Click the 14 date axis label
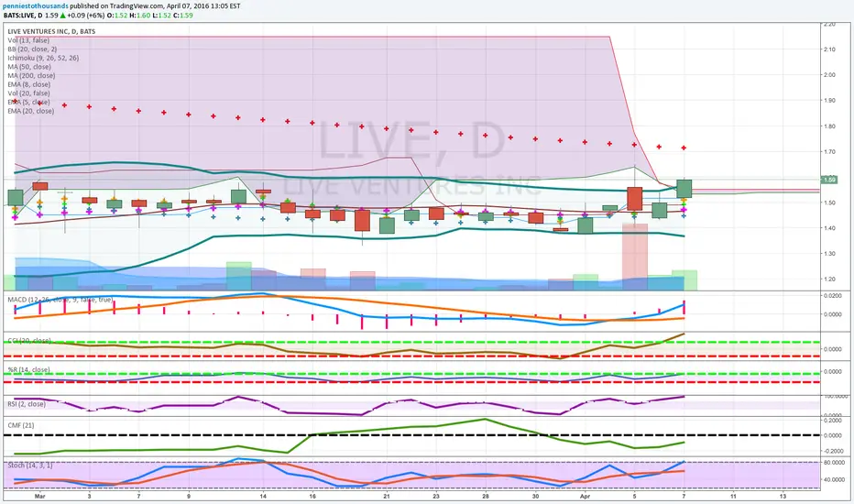The height and width of the screenshot is (504, 854). click(x=263, y=497)
